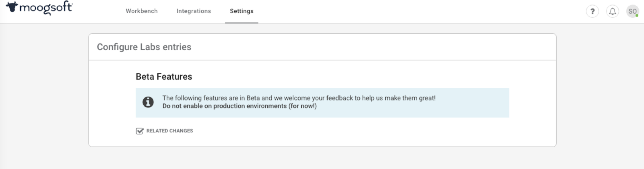Switch to the Workbench tab
Viewport: 644px width, 169px height.
[142, 11]
